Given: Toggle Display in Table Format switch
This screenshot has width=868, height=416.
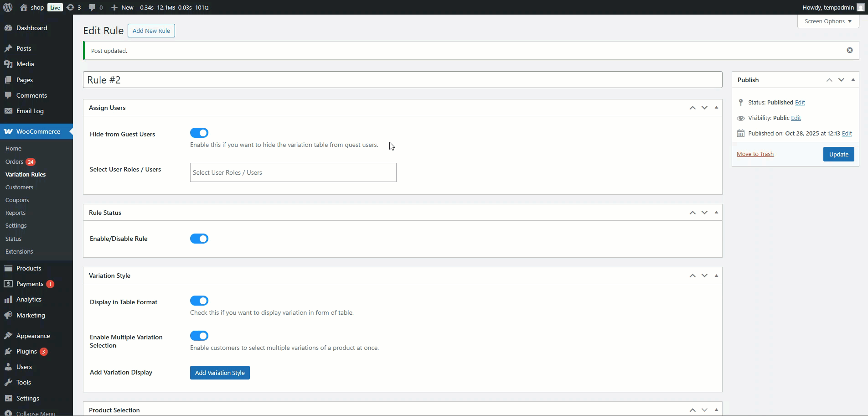Looking at the screenshot, I should (199, 301).
